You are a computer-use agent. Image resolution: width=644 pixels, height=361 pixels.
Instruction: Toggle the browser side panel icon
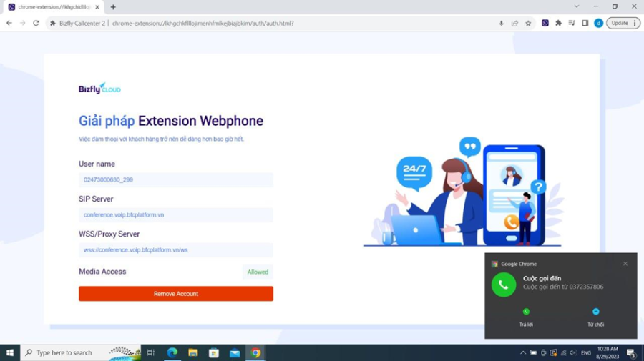pos(585,24)
